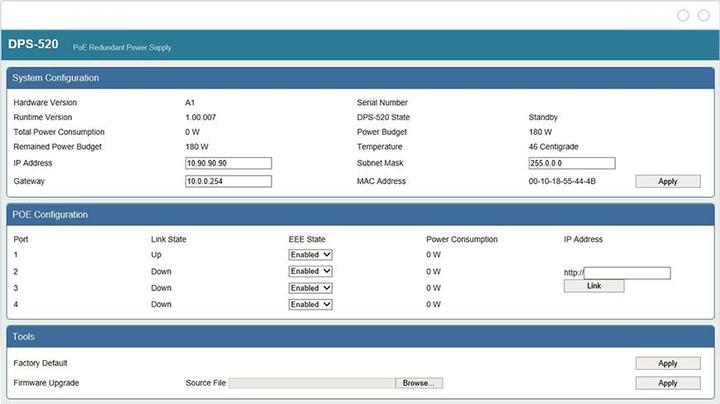Click the DPS-520 product title
The height and width of the screenshot is (404, 720).
pos(33,45)
